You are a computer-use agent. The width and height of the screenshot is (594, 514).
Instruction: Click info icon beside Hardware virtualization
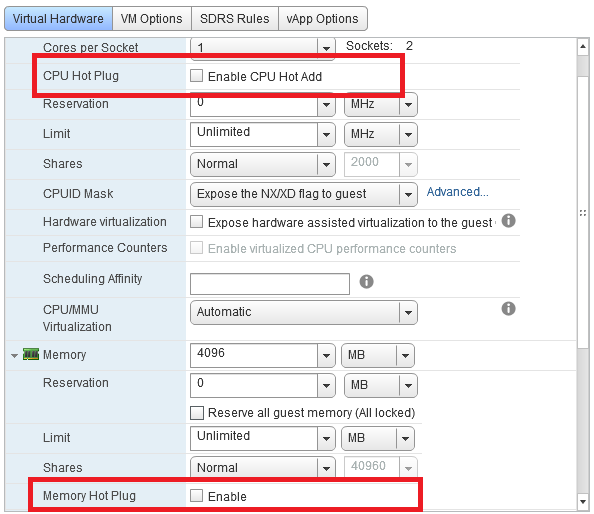(508, 220)
